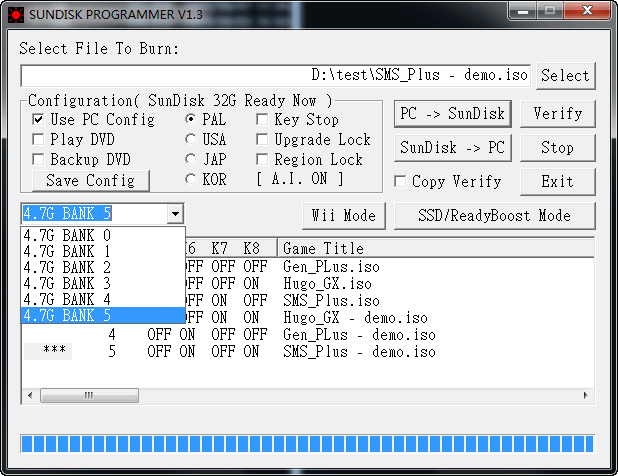Image resolution: width=618 pixels, height=476 pixels.
Task: Switch to Wii Mode
Action: click(344, 216)
